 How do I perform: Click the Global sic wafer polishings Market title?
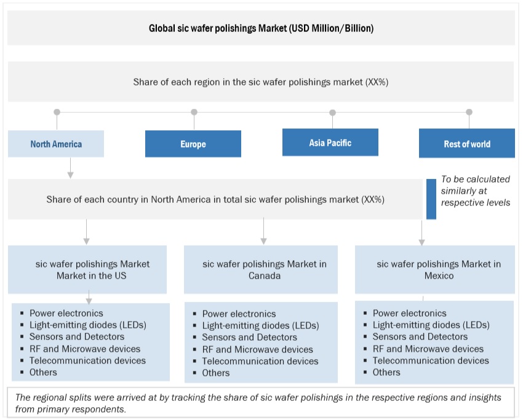pos(261,28)
